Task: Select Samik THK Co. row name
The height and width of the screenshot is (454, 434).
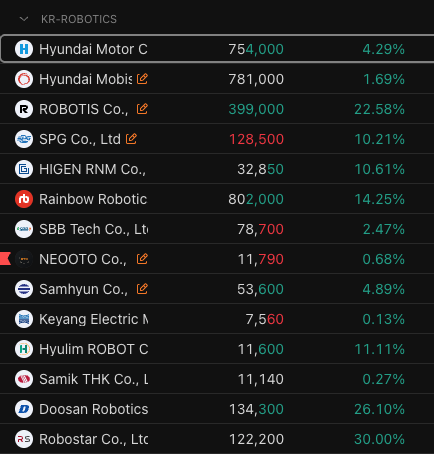Action: click(x=94, y=379)
